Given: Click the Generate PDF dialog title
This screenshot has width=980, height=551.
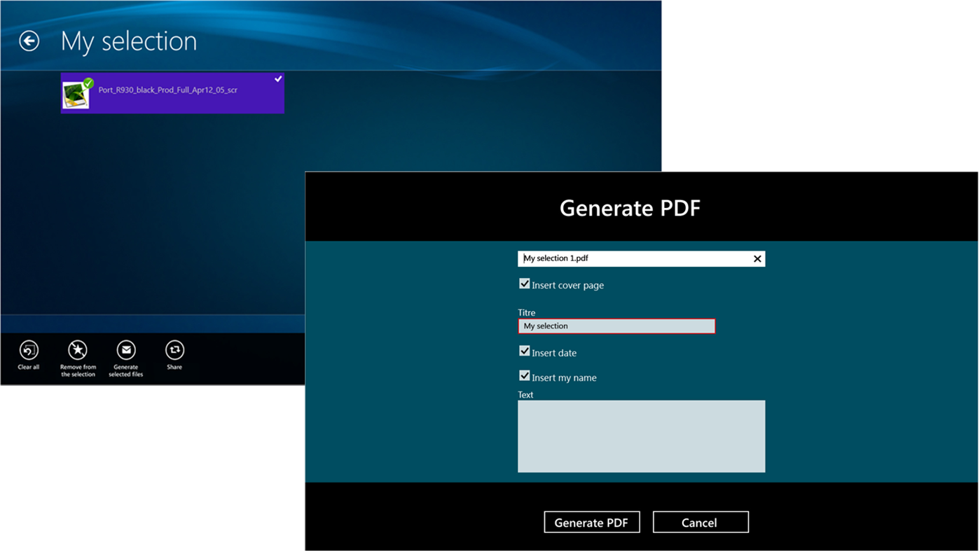Looking at the screenshot, I should 629,207.
